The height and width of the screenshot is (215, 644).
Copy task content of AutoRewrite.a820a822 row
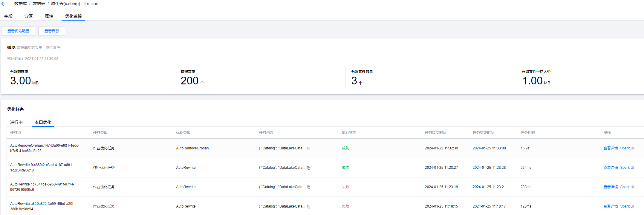309,207
